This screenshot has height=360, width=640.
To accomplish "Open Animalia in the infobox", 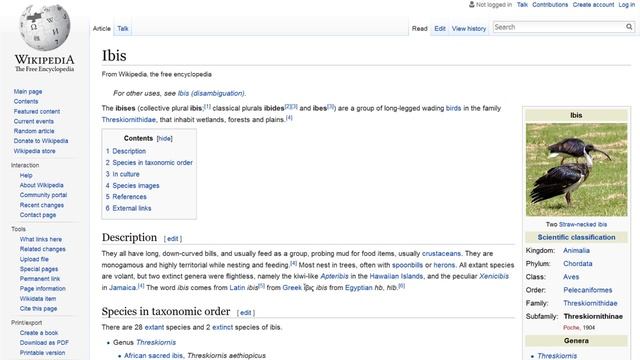I will coord(576,251).
